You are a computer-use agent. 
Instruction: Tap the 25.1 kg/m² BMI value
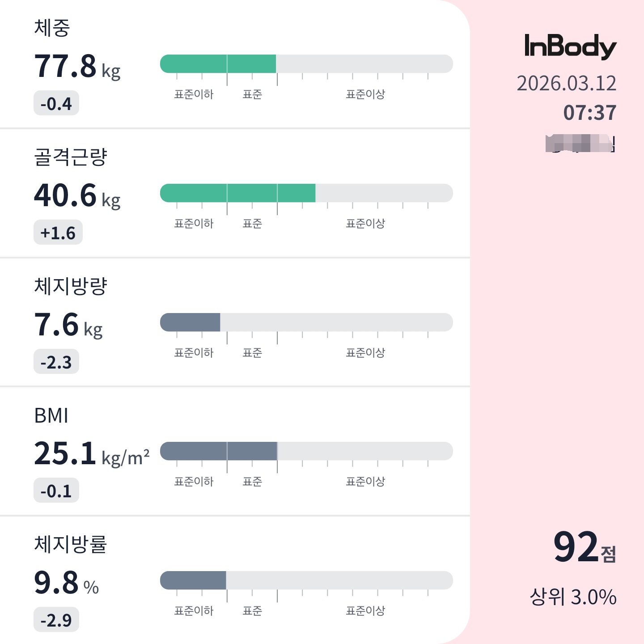point(91,454)
